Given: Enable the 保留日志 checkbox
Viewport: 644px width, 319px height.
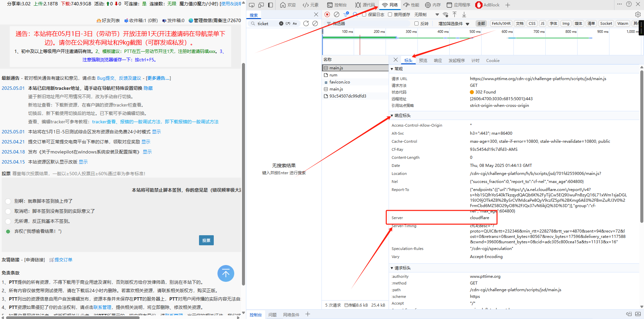Looking at the screenshot, I should (364, 14).
